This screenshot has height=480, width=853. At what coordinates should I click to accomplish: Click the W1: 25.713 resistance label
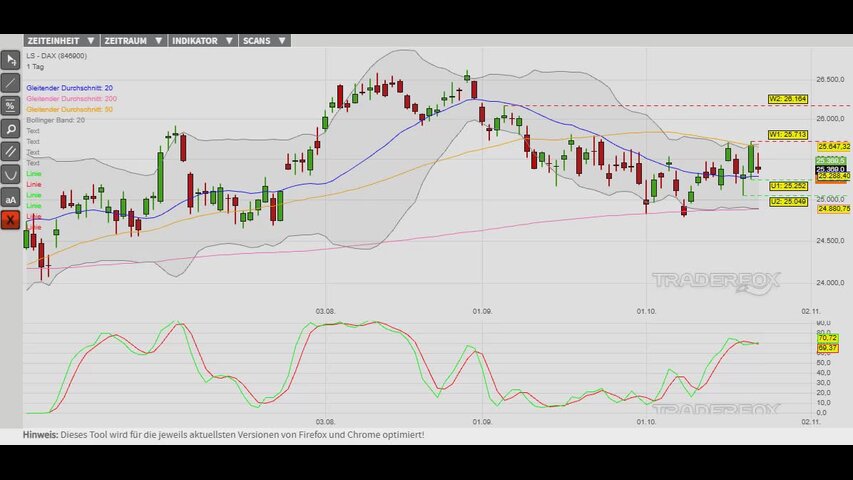788,134
